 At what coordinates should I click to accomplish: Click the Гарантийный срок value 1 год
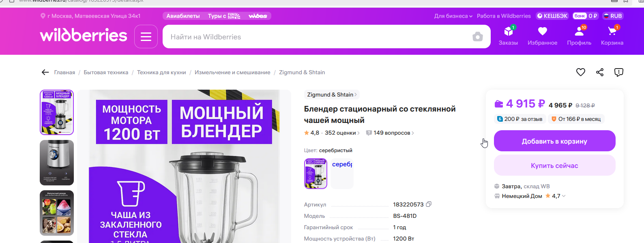point(399,227)
